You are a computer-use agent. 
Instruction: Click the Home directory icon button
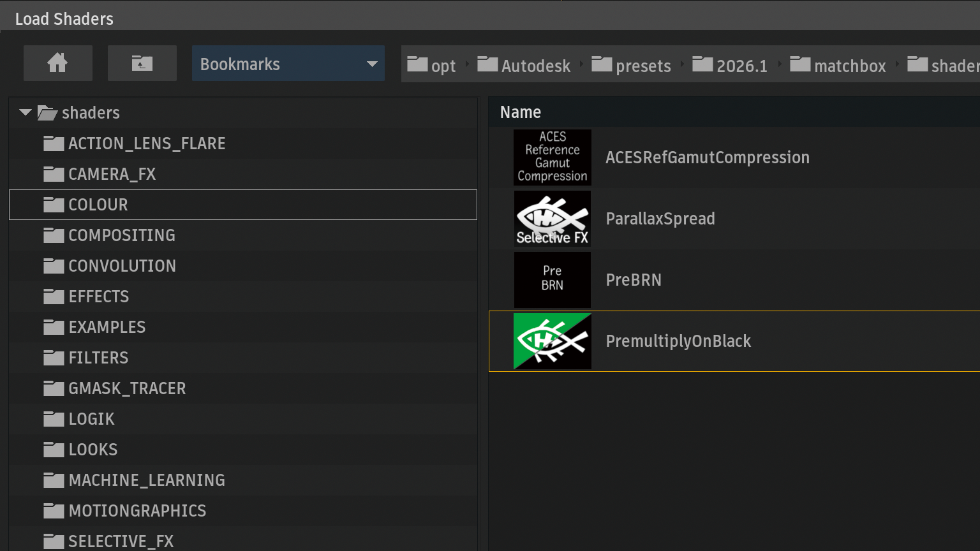pyautogui.click(x=57, y=63)
